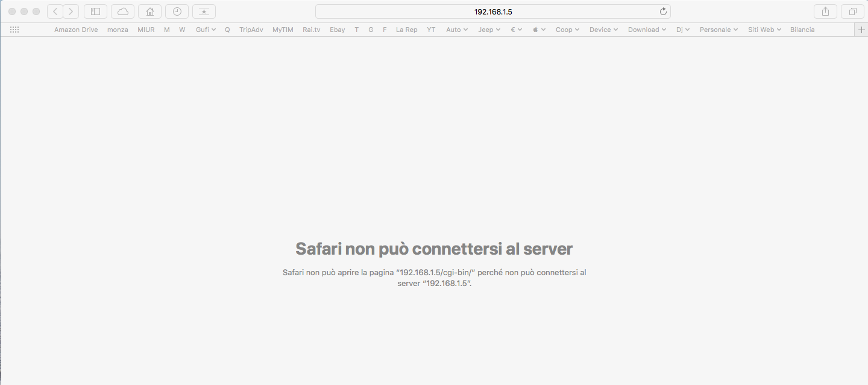Open the share sheet icon
Viewport: 868px width, 385px height.
pyautogui.click(x=825, y=11)
